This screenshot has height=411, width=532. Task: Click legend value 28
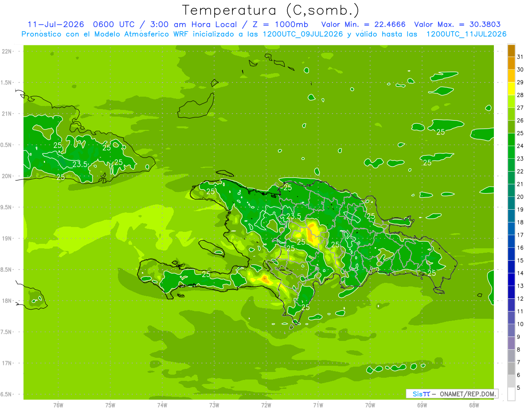pos(520,95)
